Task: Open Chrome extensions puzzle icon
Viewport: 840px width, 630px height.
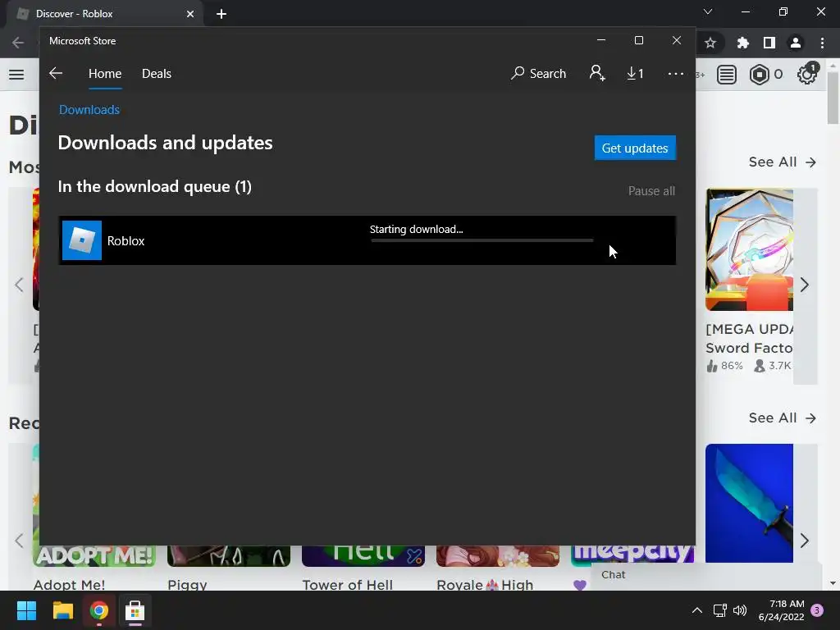Action: point(742,43)
